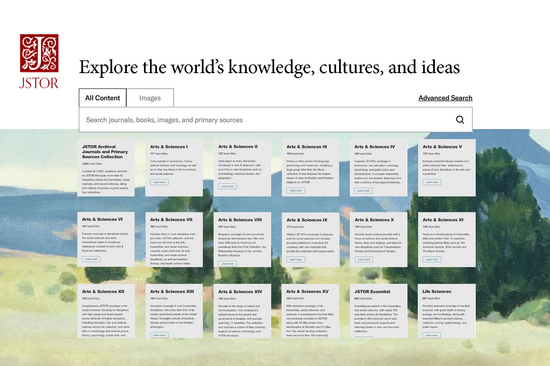Select the Arts & Sciences XI card title
The image size is (550, 366).
coord(443,220)
